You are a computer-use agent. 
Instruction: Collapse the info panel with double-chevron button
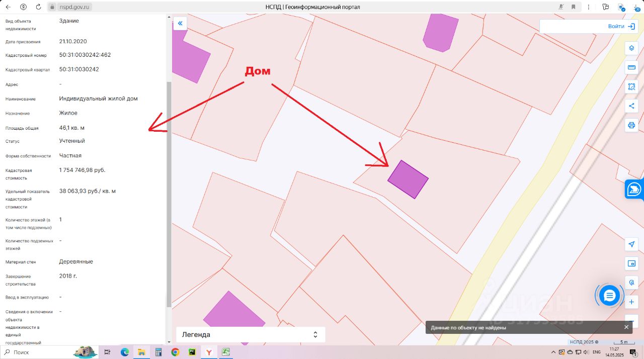point(180,23)
